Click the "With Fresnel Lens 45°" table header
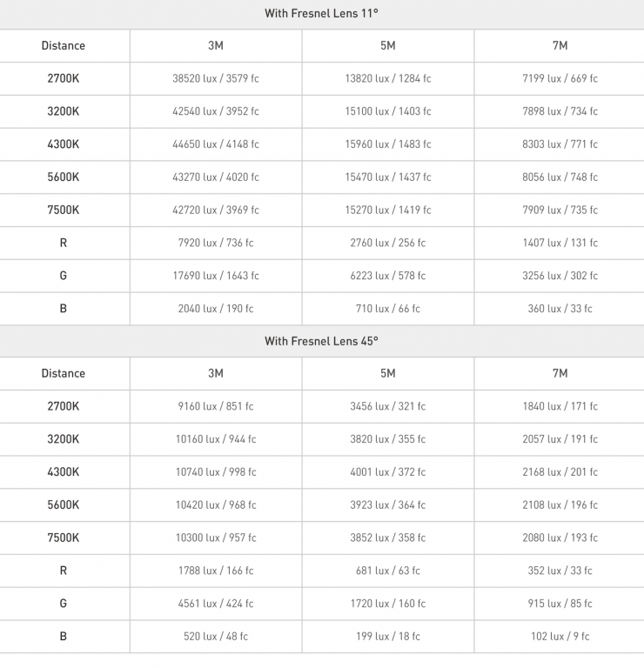644x668 pixels. [321, 341]
